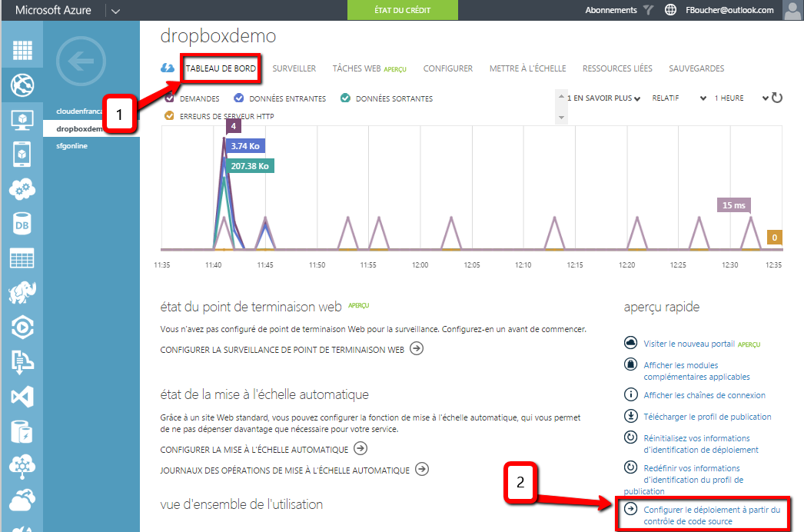804x532 pixels.
Task: Open the SQL Databases DB icon
Action: 22,224
